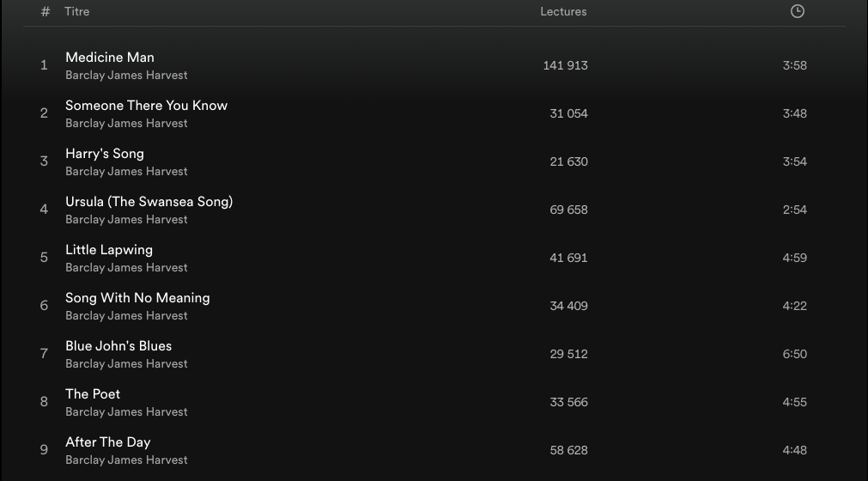Open Someone There You Know track
This screenshot has width=868, height=481.
[x=146, y=106]
